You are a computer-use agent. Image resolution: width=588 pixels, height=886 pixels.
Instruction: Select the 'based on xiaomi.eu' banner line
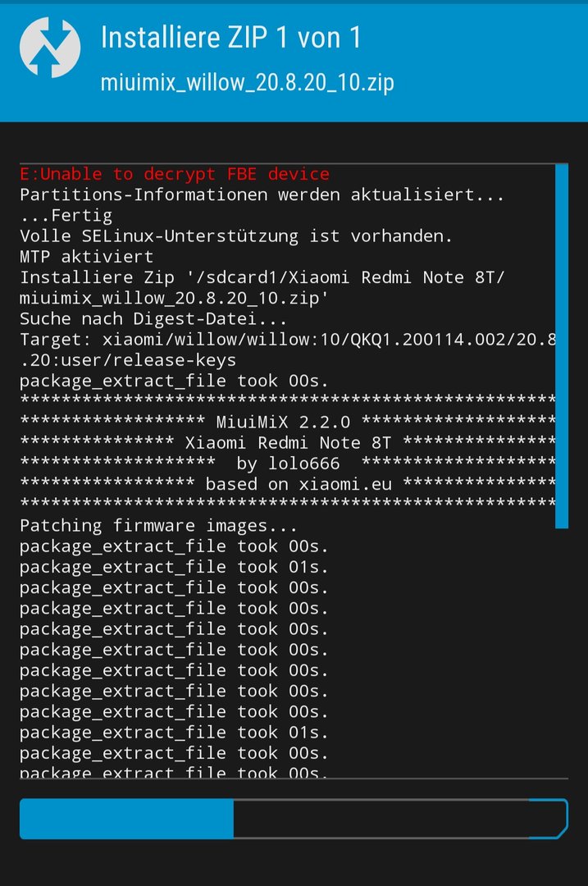point(288,484)
